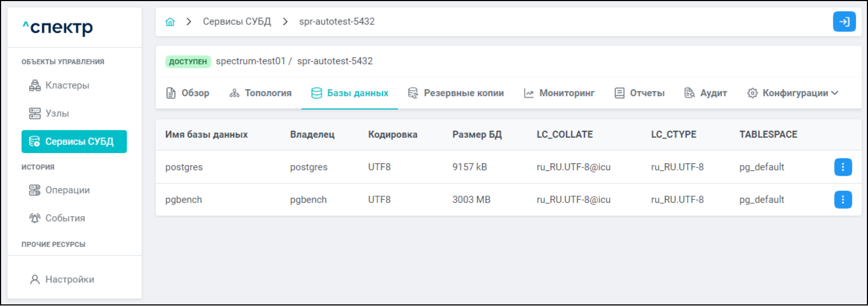Switch to the Резервные копии tab
Screen dimensions: 868x306
(x=456, y=93)
